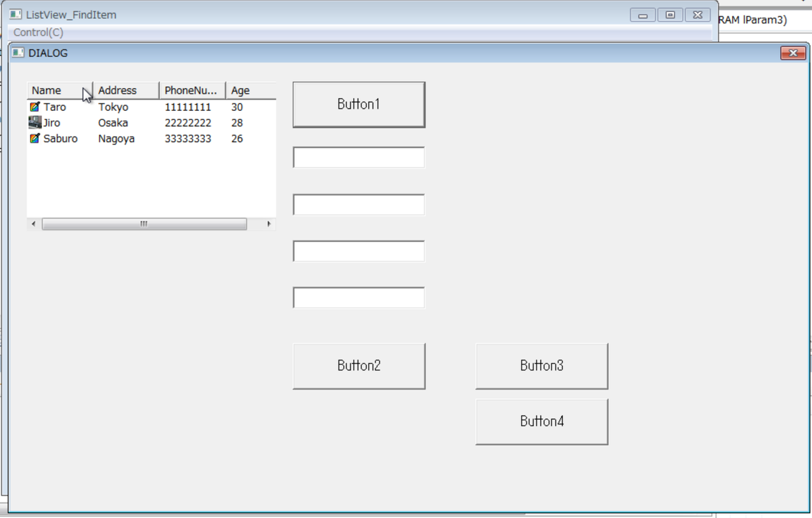
Task: Click the Tokyo address cell
Action: pos(113,107)
